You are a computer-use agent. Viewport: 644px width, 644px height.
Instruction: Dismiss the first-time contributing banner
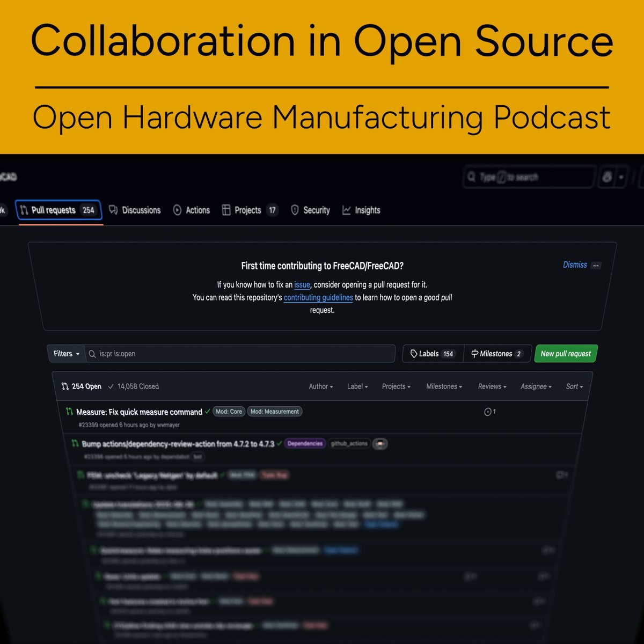coord(575,265)
